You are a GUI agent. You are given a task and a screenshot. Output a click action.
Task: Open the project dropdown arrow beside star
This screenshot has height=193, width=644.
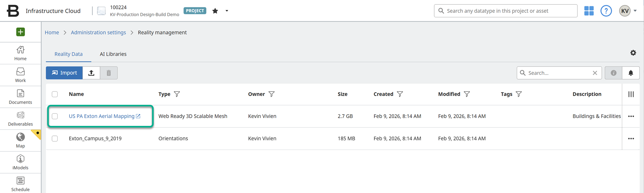click(227, 11)
